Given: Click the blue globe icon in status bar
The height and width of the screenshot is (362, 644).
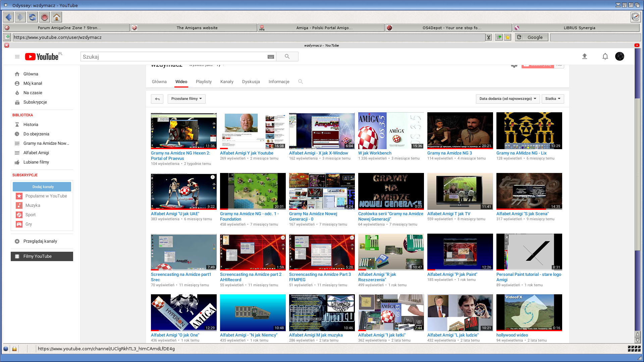Looking at the screenshot, I should (x=6, y=349).
